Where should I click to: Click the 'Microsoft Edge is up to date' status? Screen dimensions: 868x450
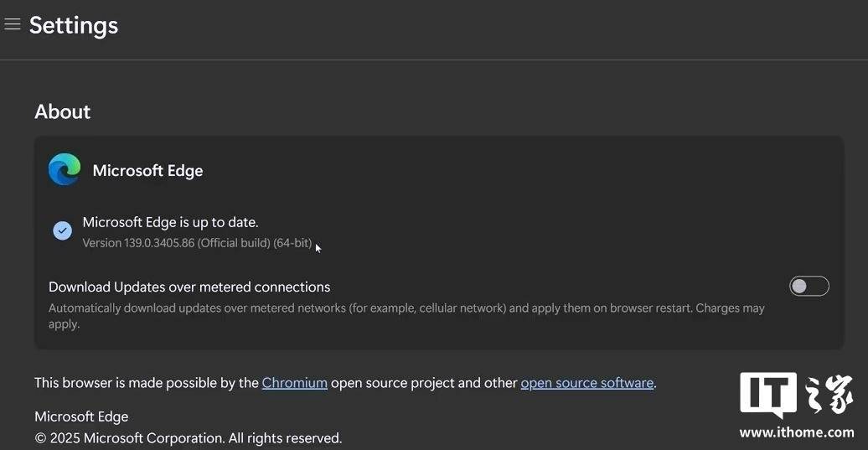coord(170,222)
